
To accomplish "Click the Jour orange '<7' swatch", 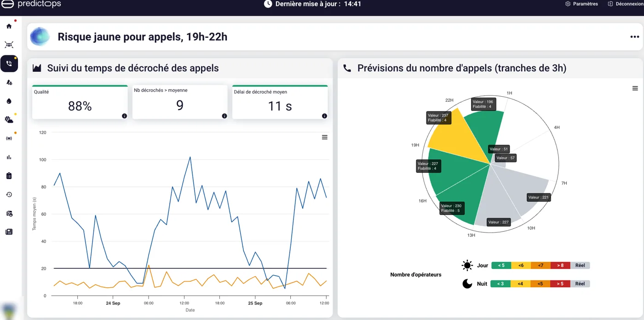I will click(x=540, y=266).
